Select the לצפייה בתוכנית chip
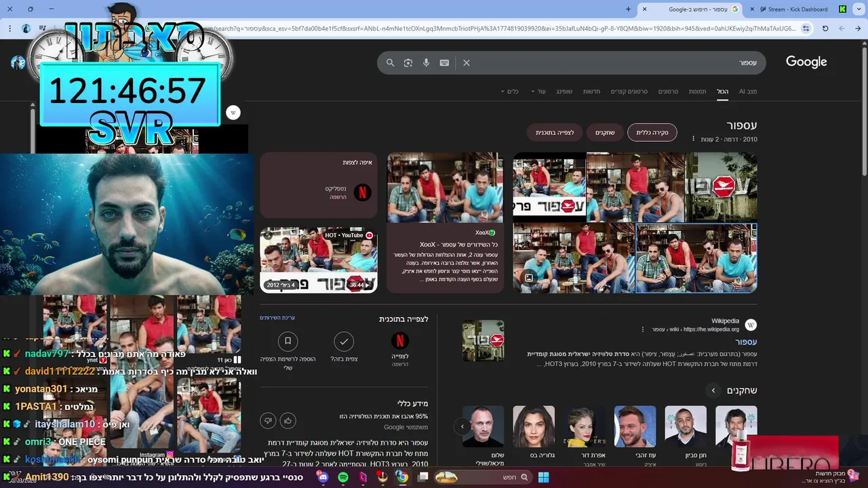This screenshot has width=868, height=488. (x=555, y=132)
